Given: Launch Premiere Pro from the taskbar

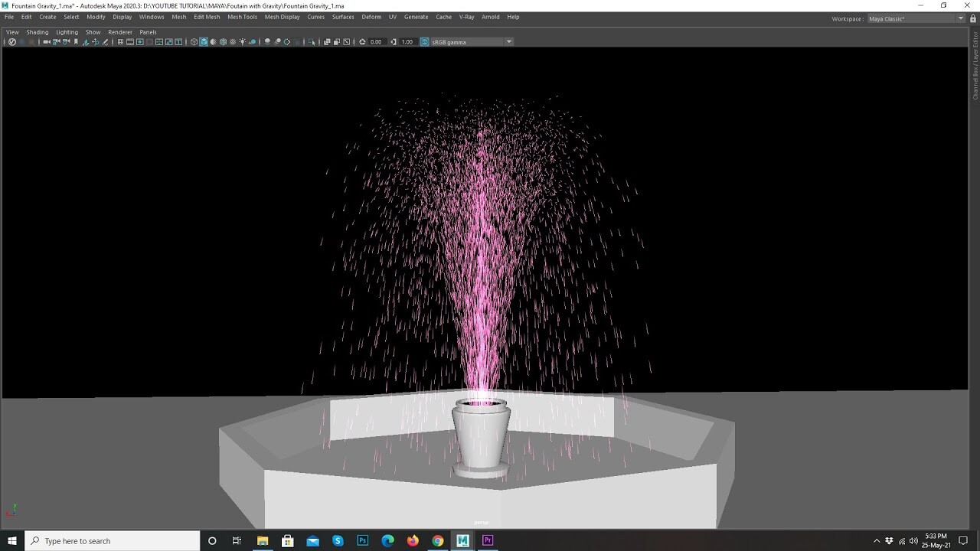Looking at the screenshot, I should 488,540.
